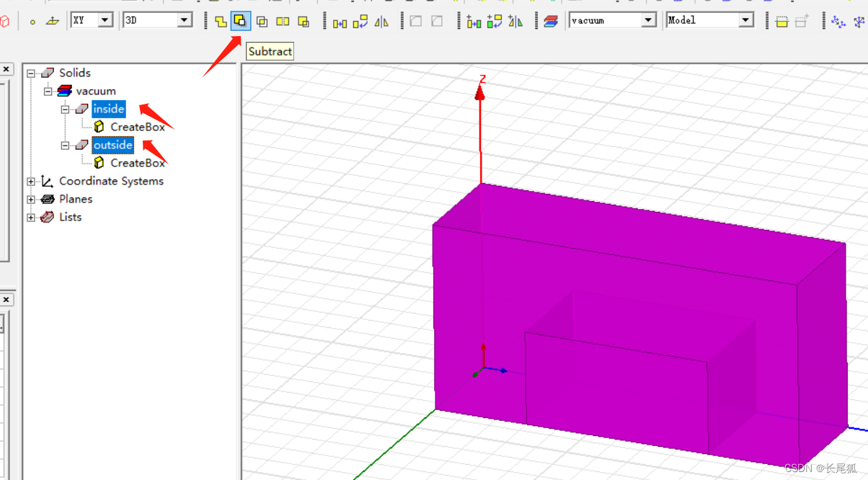This screenshot has width=868, height=480.
Task: Click the Lists tree item
Action: pos(70,217)
